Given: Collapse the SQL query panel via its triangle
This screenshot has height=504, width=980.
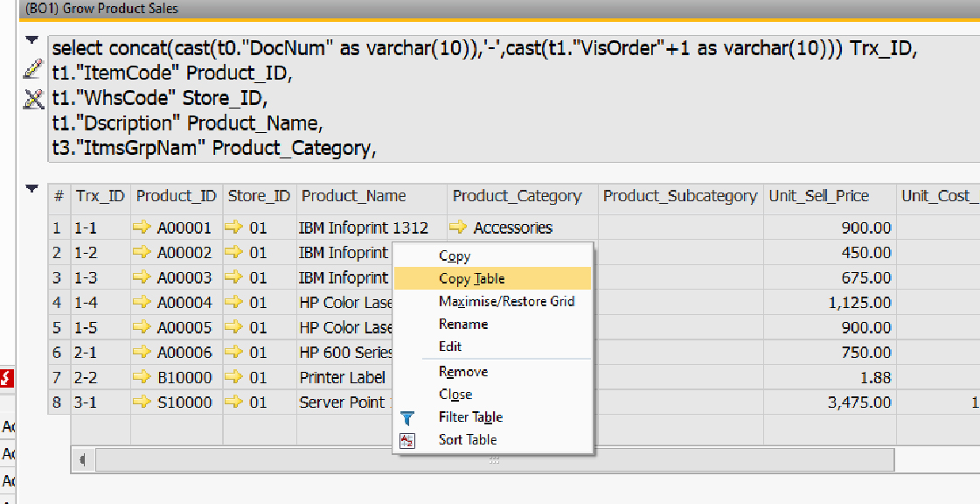Looking at the screenshot, I should click(x=30, y=38).
